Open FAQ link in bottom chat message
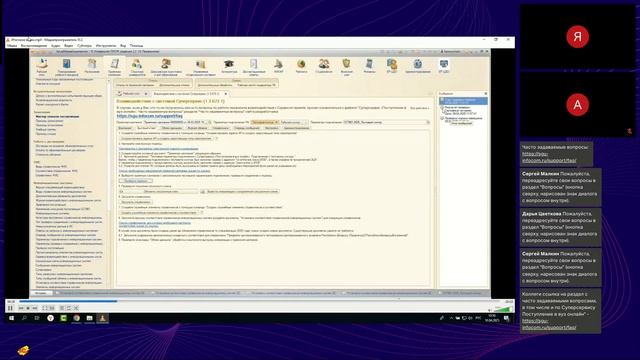The width and height of the screenshot is (640, 360). [x=549, y=324]
